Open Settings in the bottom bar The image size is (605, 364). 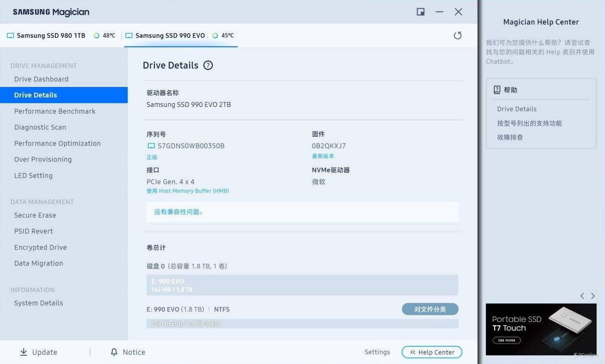377,352
